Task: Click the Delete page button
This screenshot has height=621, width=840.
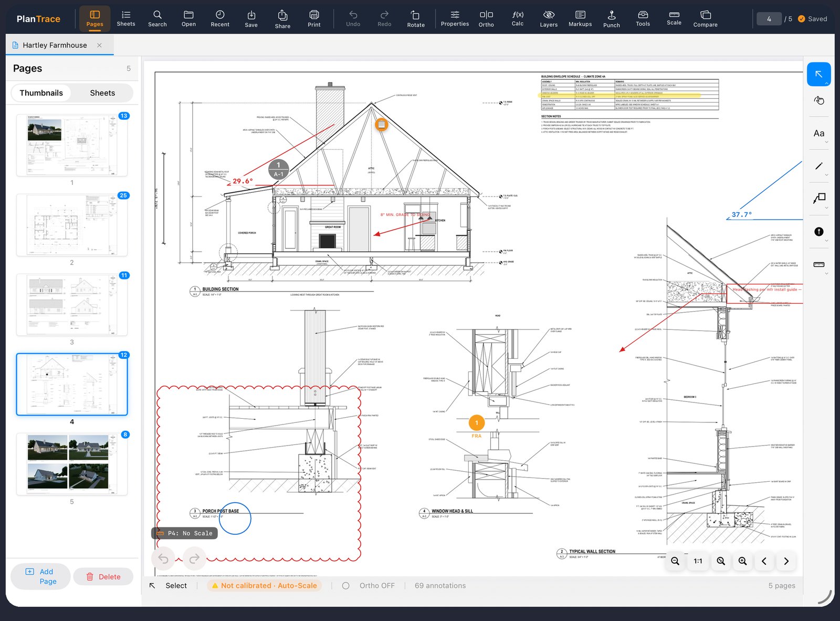Action: point(103,576)
